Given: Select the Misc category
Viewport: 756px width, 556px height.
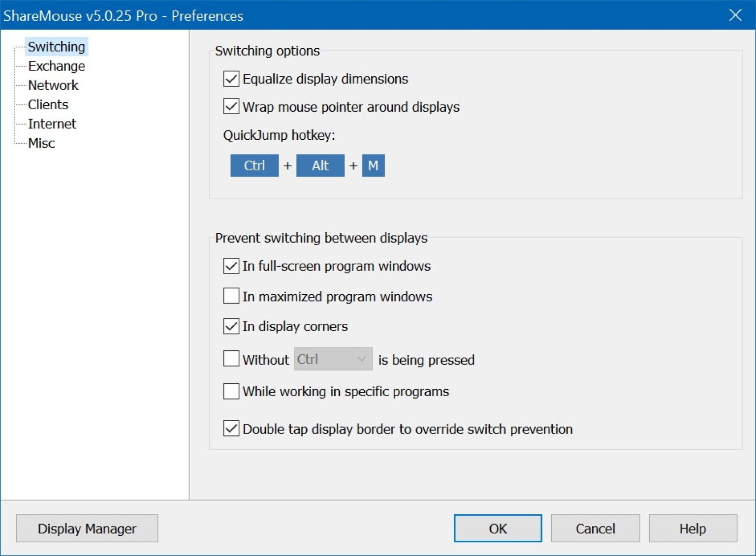Looking at the screenshot, I should pos(41,143).
